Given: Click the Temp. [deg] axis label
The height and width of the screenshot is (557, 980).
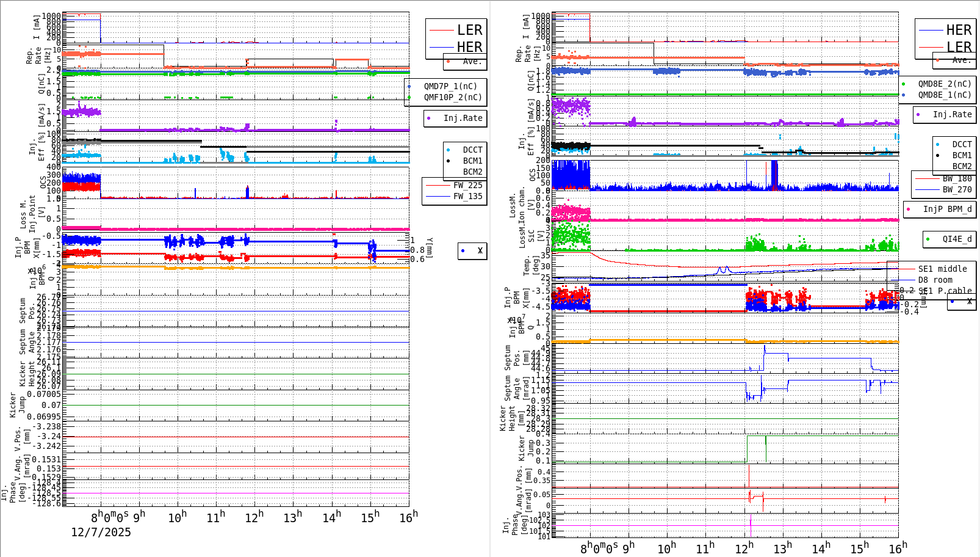Looking at the screenshot, I should 531,266.
